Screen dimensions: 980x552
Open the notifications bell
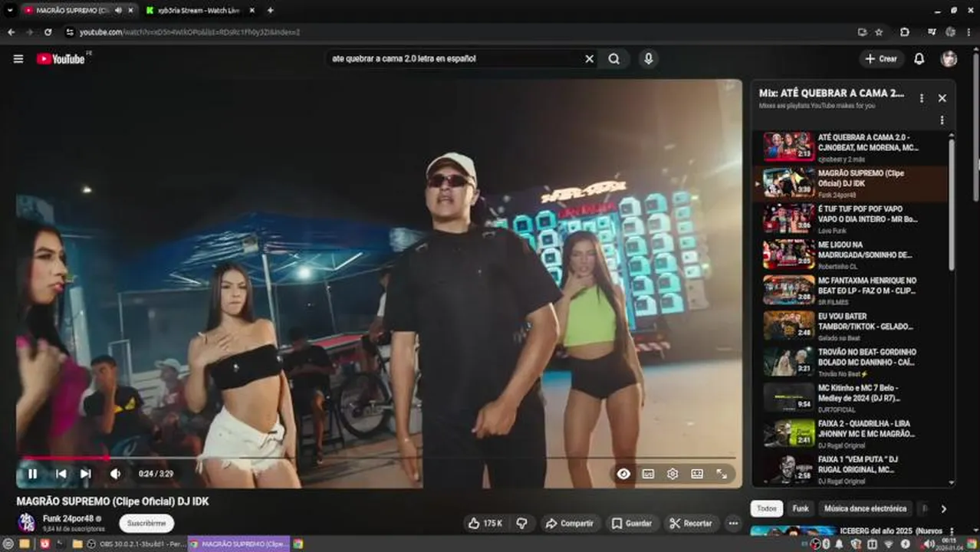pyautogui.click(x=919, y=59)
